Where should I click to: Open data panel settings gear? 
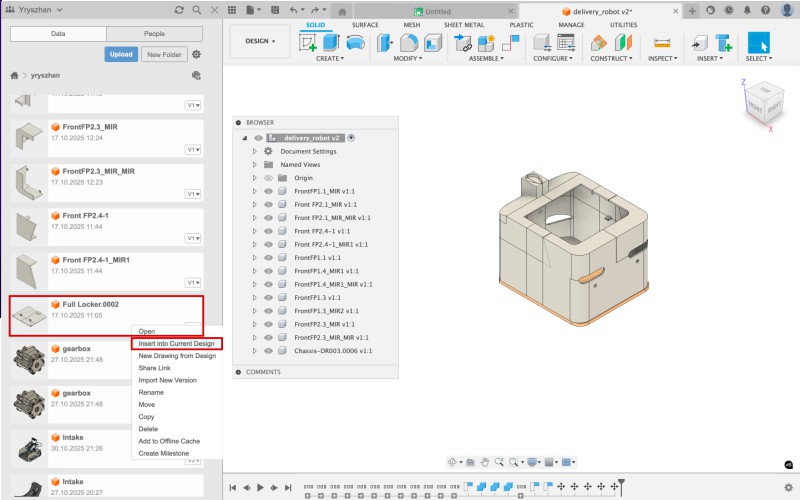pos(196,54)
